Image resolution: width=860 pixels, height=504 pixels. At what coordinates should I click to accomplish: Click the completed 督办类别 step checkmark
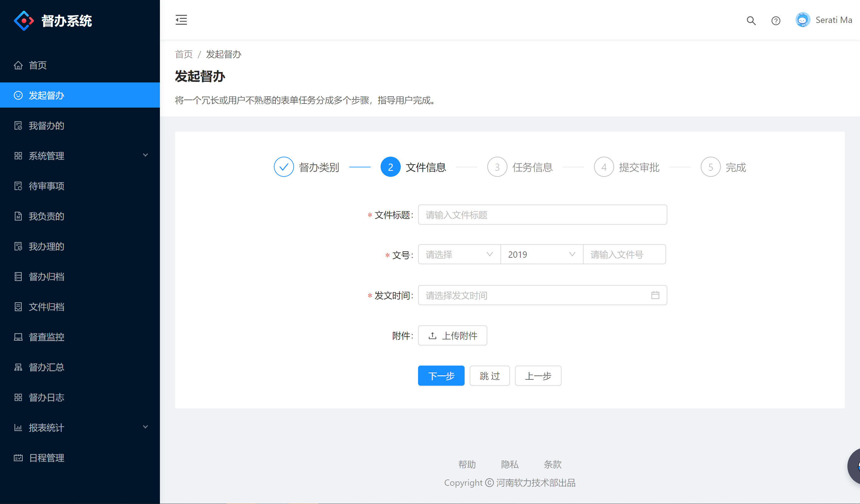click(284, 167)
